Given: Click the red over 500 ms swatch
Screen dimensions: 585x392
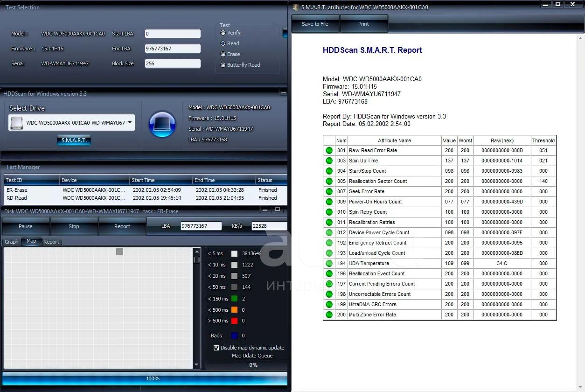Looking at the screenshot, I should coord(234,321).
